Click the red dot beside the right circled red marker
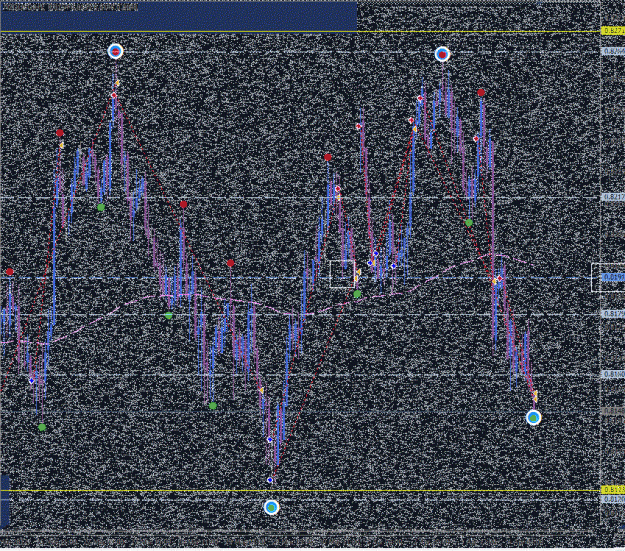Viewport: 625px width, 551px height. coord(481,93)
